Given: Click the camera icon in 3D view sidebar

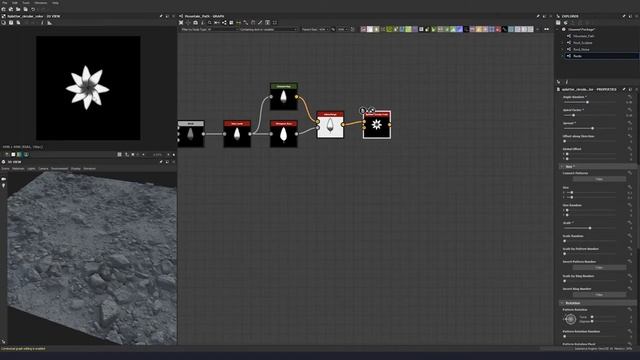Looking at the screenshot, I should (x=4, y=179).
